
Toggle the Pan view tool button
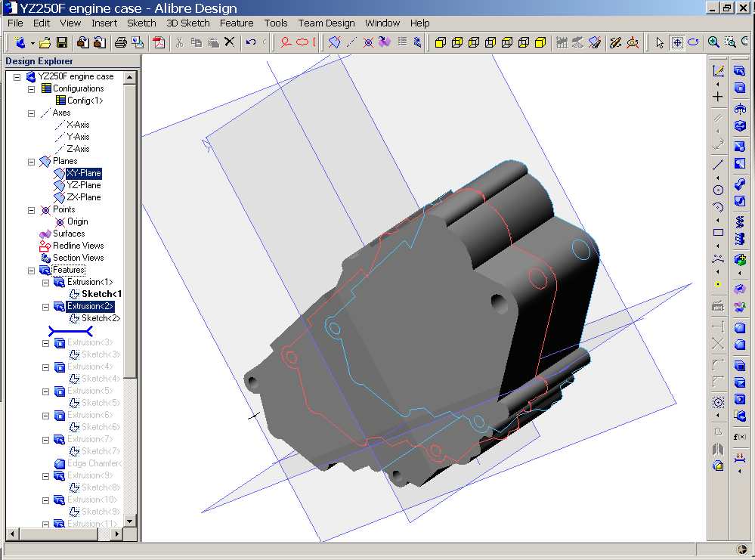pos(676,43)
